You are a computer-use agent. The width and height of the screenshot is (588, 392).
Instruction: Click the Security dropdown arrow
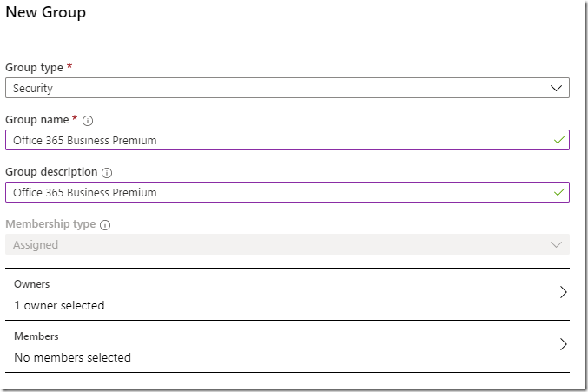click(556, 88)
